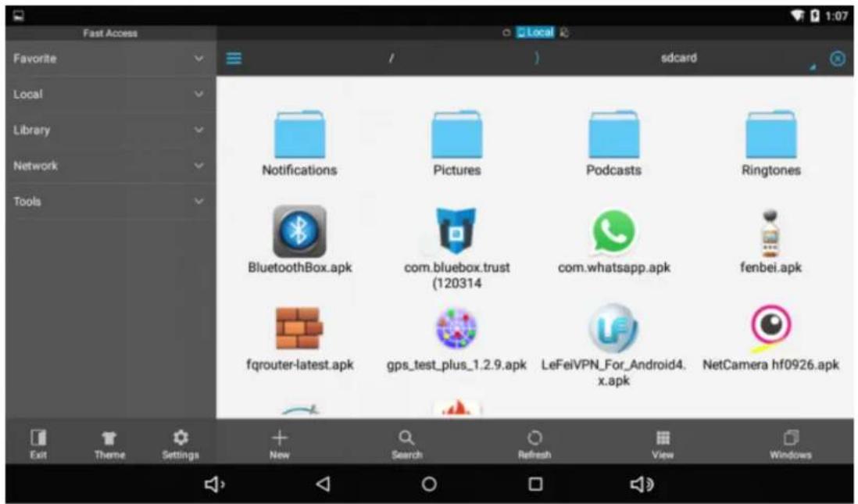Viewport: 858px width, 504px height.
Task: Change the View layout
Action: click(663, 444)
